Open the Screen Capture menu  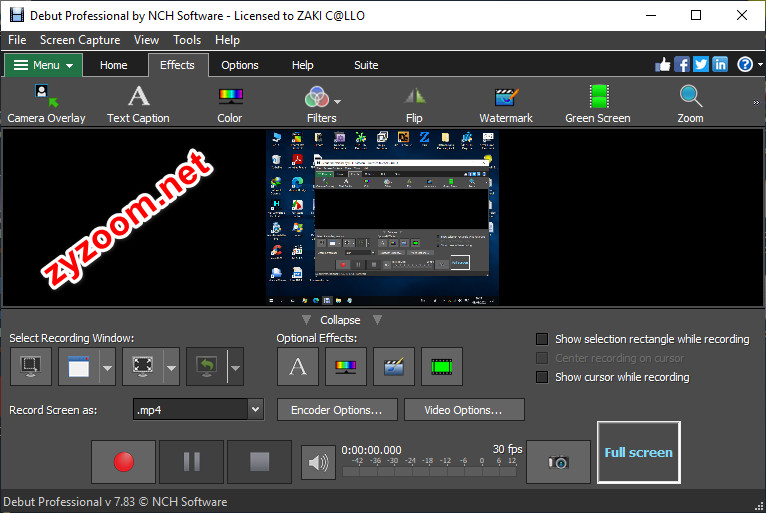tap(80, 40)
